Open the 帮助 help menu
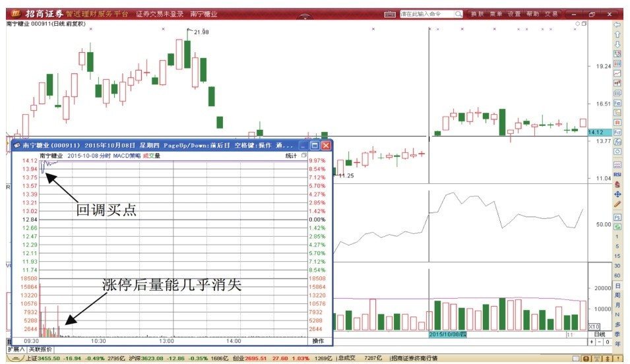The width and height of the screenshot is (630, 364). click(532, 14)
